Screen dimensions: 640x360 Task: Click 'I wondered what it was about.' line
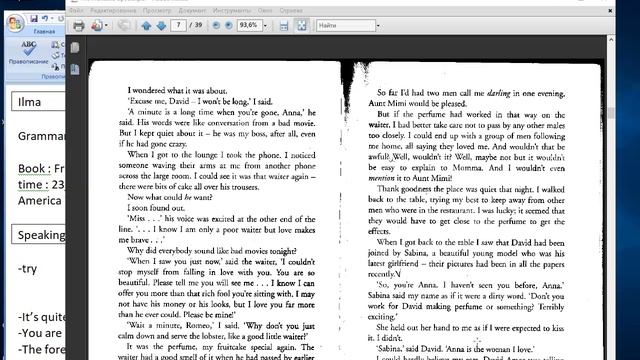click(177, 91)
